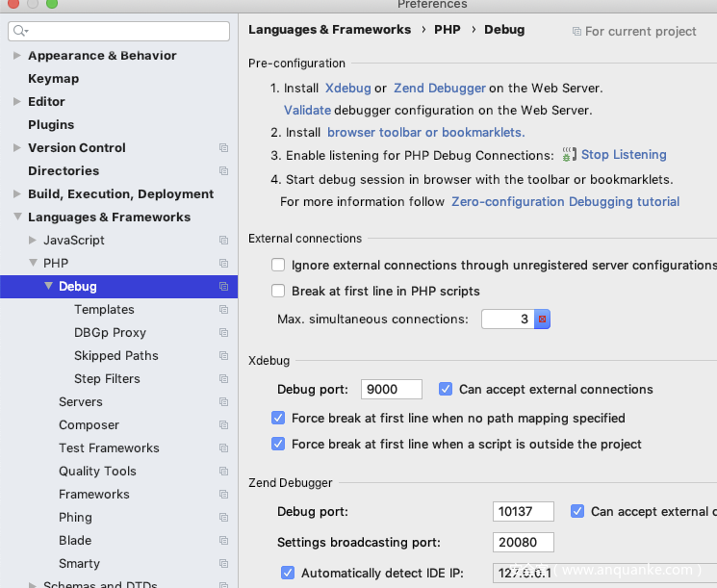Viewport: 717px width, 588px height.
Task: Select Servers under PHP settings
Action: [x=80, y=402]
